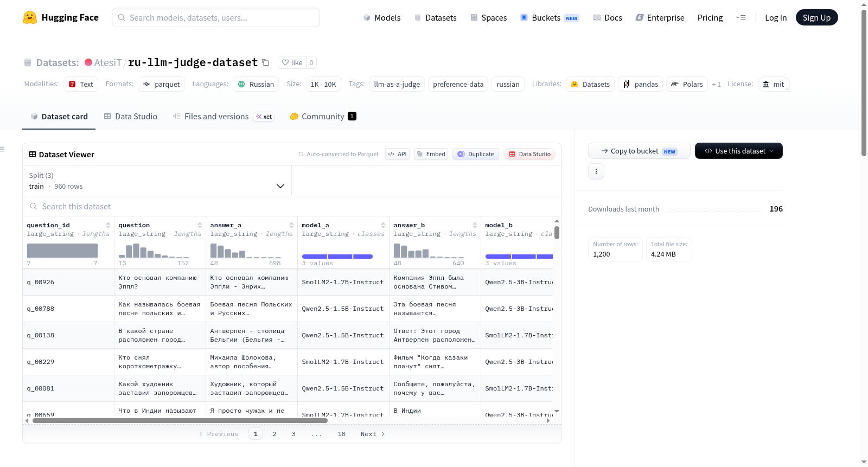Click Log In
868x467 pixels.
(776, 17)
